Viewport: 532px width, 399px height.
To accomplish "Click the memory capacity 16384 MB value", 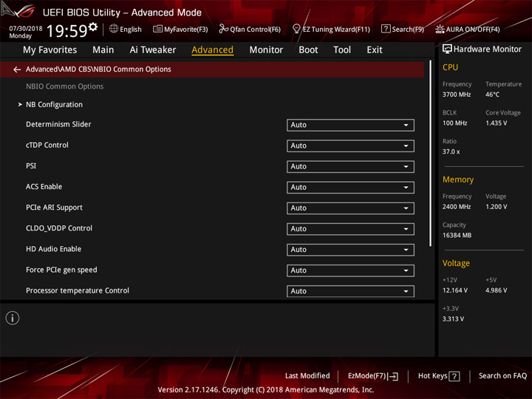I will click(457, 236).
